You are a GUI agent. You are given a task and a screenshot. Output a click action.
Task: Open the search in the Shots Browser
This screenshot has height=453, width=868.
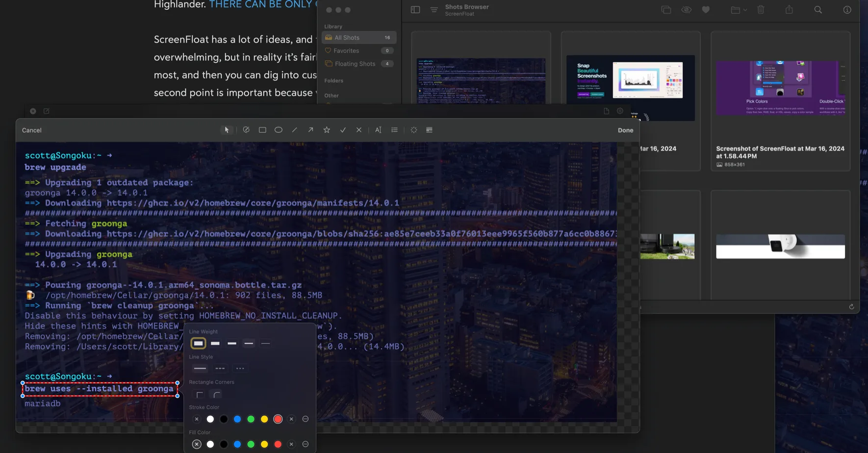tap(817, 9)
